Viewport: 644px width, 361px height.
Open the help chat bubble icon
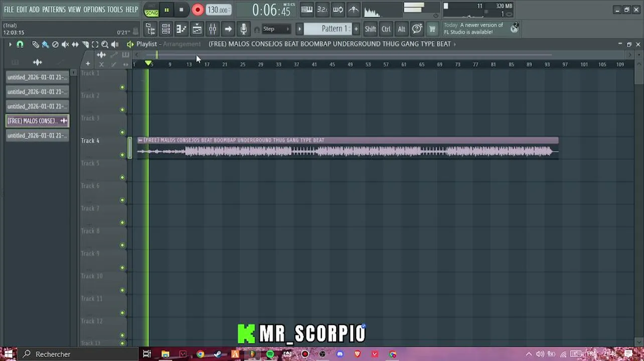click(x=417, y=29)
